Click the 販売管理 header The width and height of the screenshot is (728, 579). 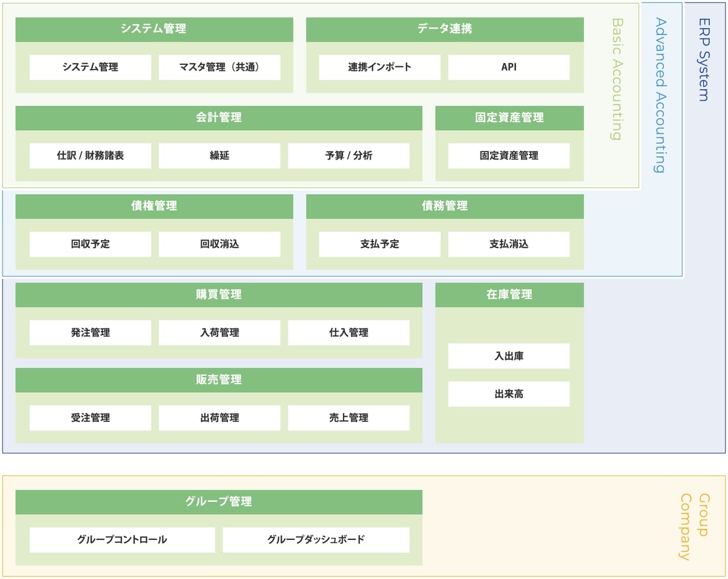219,380
